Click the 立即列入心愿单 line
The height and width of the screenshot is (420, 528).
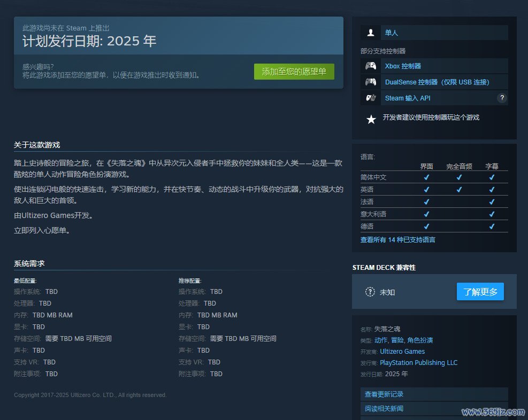point(42,231)
